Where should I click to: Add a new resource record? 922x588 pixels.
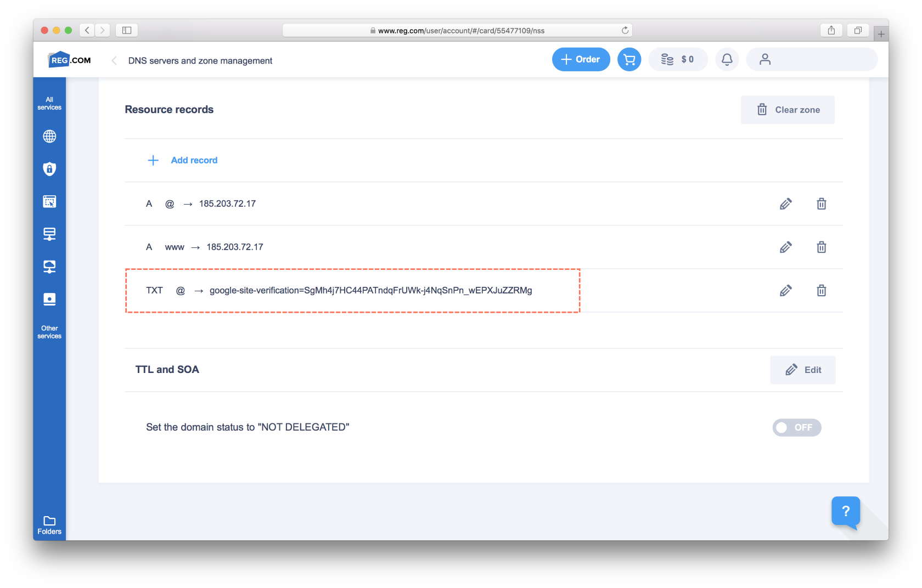183,160
